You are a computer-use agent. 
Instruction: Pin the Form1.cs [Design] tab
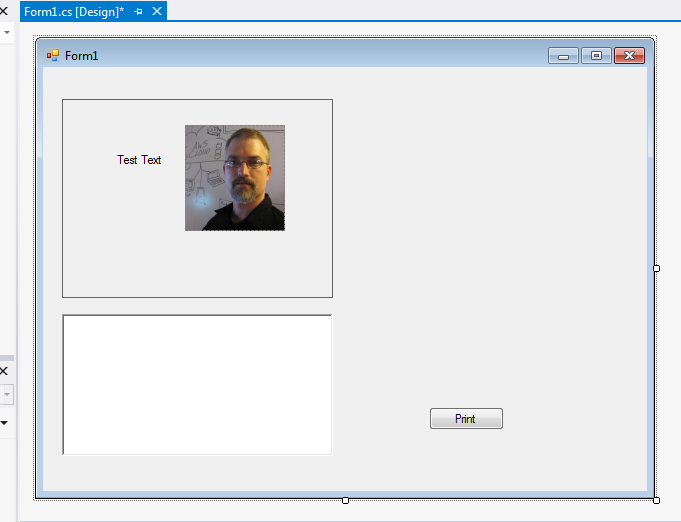point(139,12)
